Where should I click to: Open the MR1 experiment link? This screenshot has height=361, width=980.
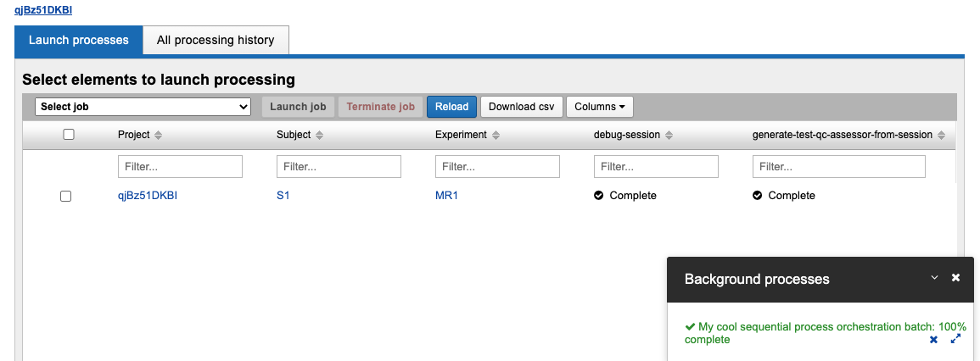point(446,196)
